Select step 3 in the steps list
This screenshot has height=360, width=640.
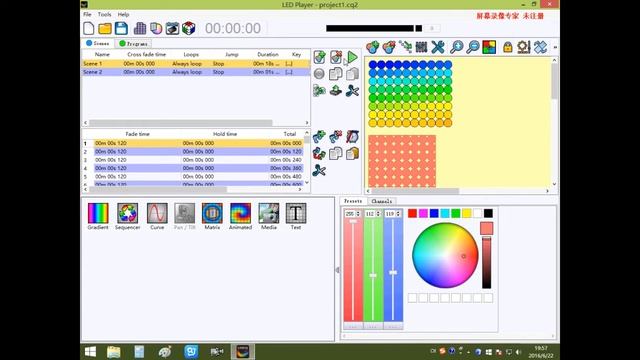193,160
